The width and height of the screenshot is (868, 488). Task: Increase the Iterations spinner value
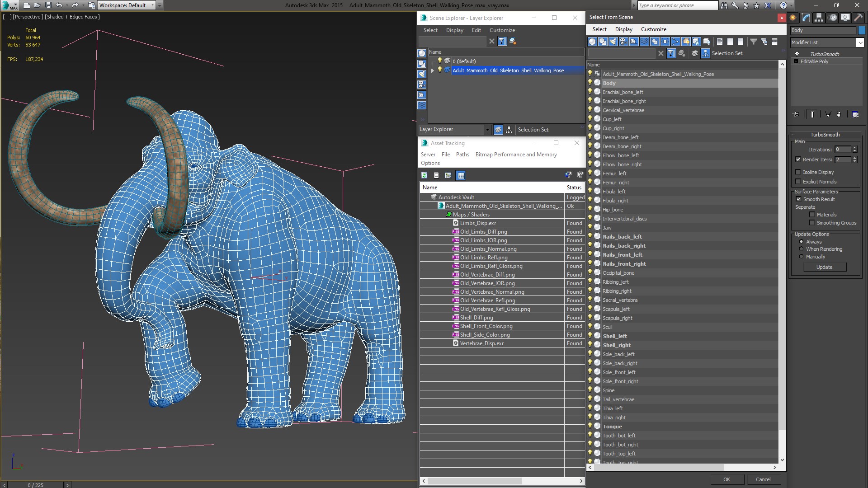[854, 148]
